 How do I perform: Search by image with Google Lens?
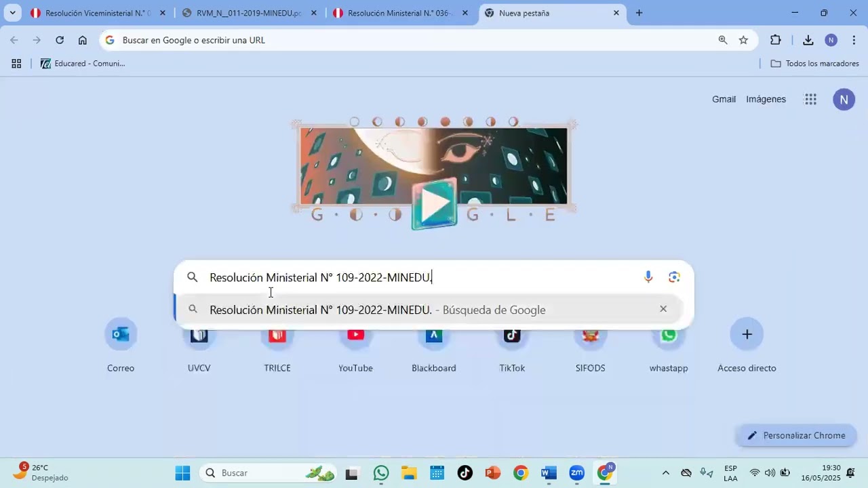click(674, 277)
